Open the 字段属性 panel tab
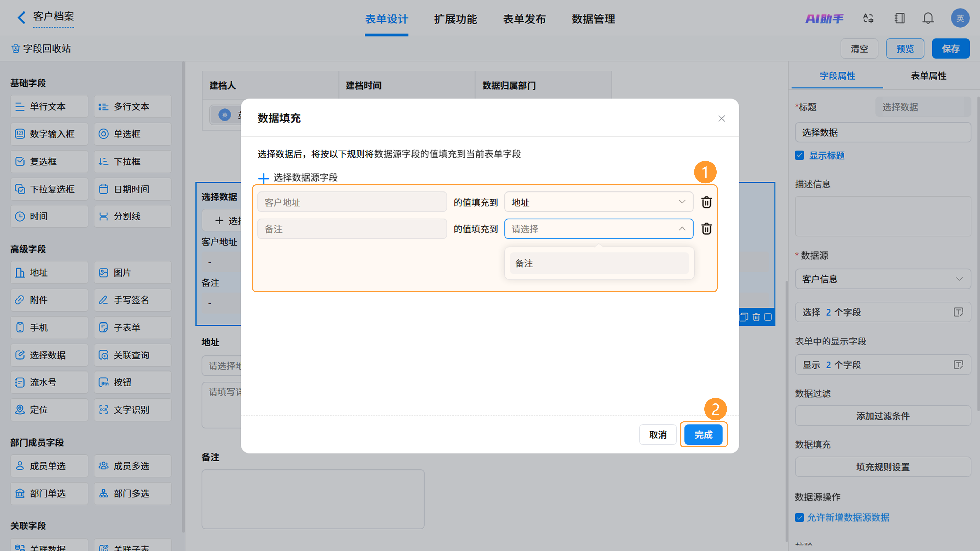The image size is (980, 551). 837,76
